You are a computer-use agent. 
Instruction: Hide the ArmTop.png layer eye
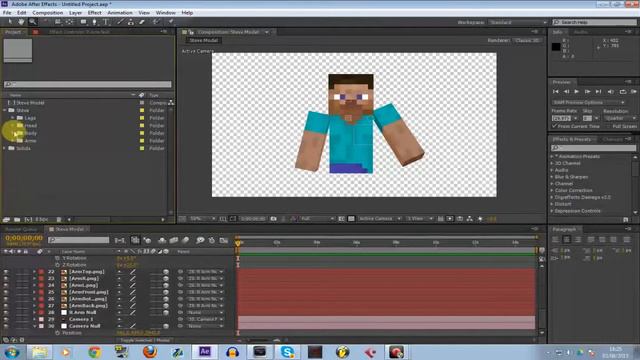6,272
